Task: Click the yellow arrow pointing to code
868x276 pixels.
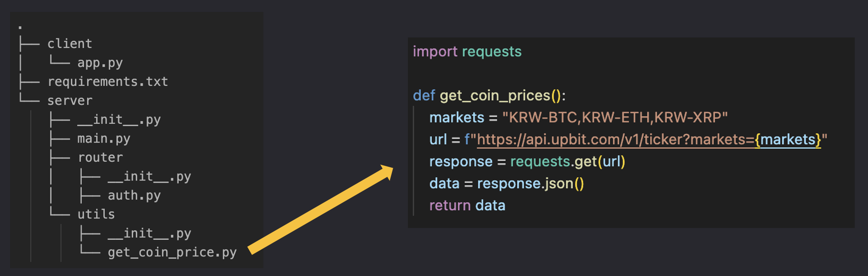Action: click(321, 209)
